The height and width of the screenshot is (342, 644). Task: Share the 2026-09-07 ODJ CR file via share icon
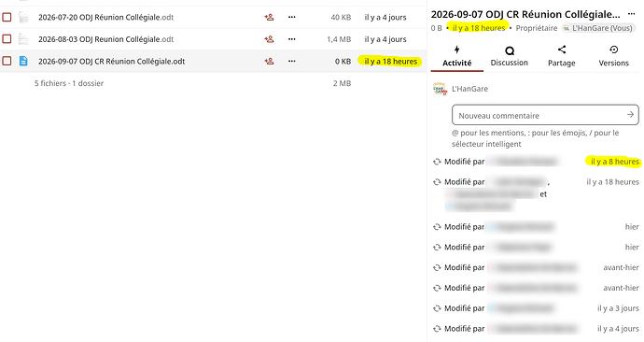[269, 62]
